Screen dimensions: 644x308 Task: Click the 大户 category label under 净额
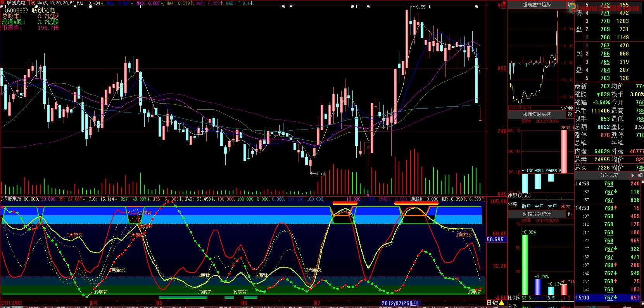(552, 206)
